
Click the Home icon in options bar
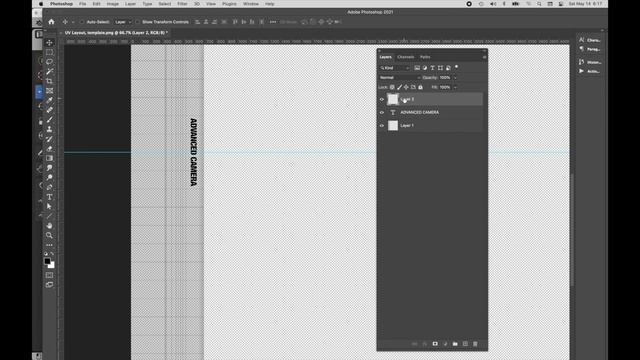tap(51, 22)
